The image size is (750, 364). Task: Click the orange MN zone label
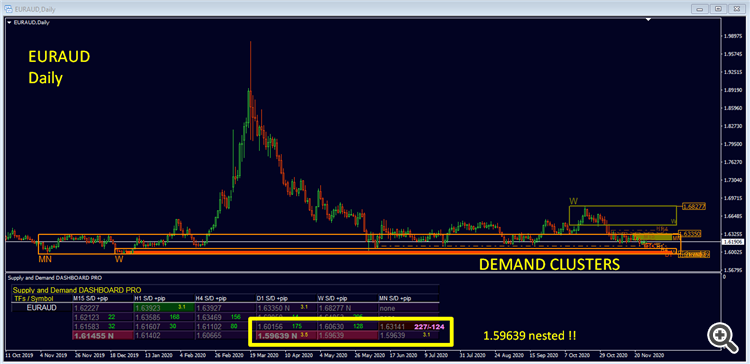point(45,259)
